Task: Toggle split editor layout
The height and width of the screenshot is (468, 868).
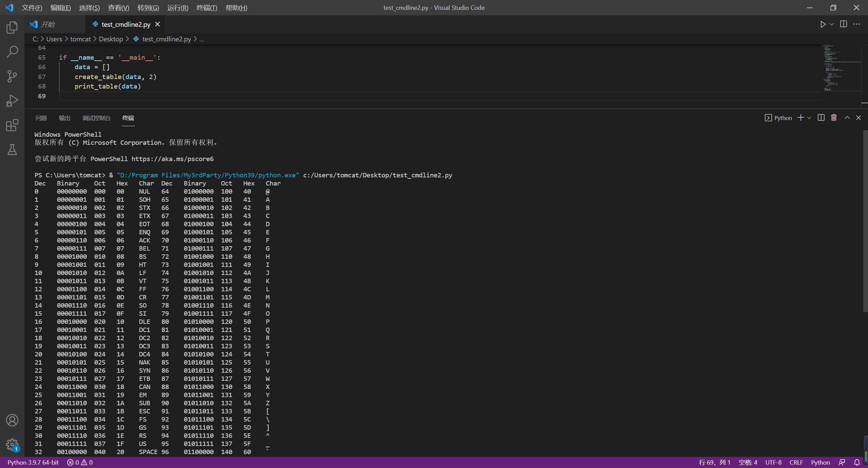Action: pos(843,24)
